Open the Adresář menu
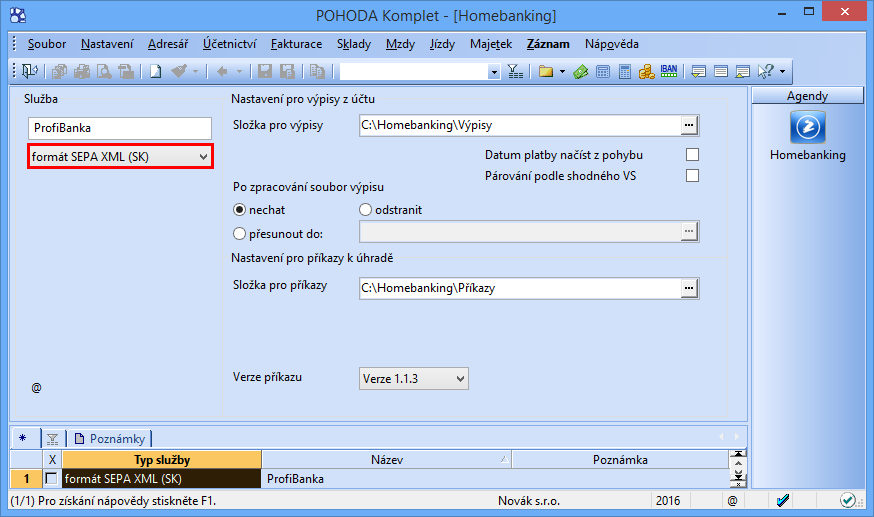The height and width of the screenshot is (517, 874). tap(168, 44)
